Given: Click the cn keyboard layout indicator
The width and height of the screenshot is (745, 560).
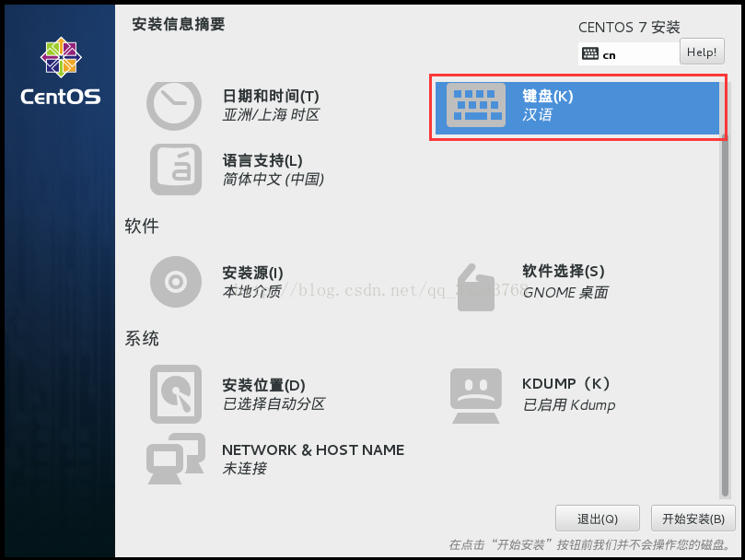Looking at the screenshot, I should [628, 53].
